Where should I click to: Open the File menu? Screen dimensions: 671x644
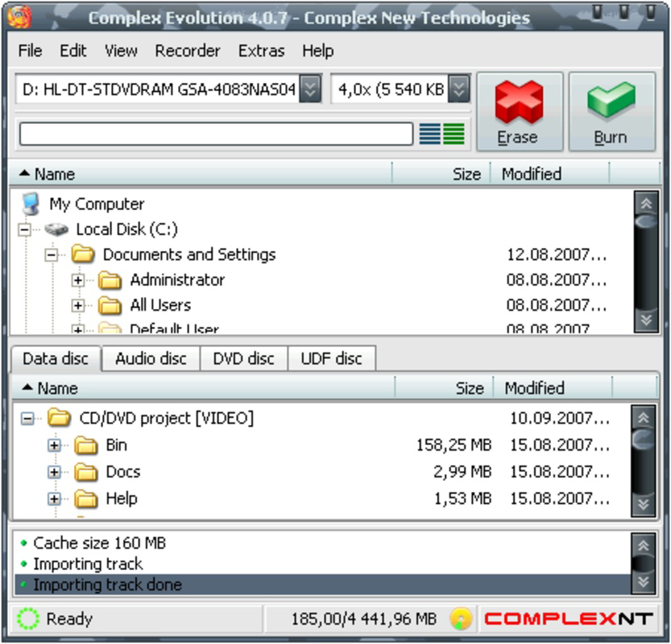click(30, 51)
